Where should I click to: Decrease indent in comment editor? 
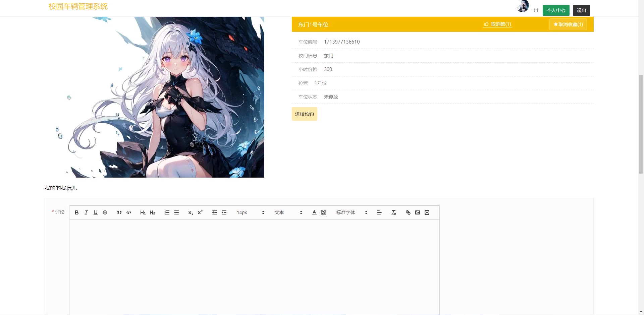(x=215, y=212)
